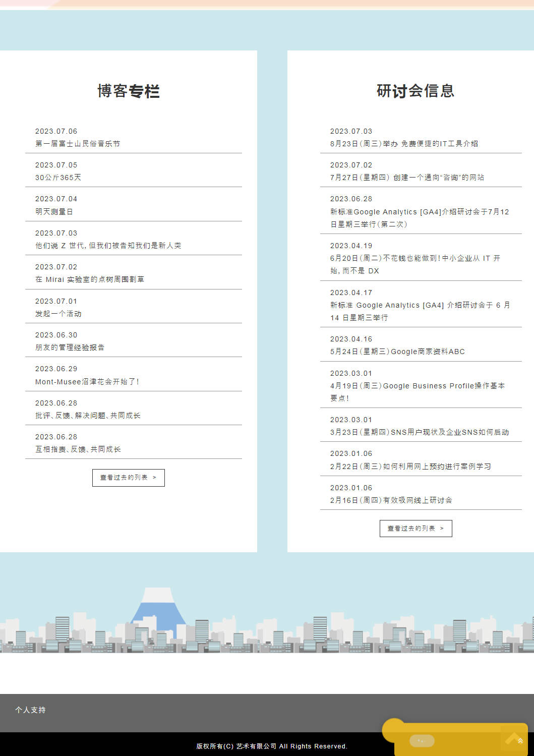Open the 7月27日 咨询网站 seminar entry
Screen dimensions: 534x756
[407, 178]
